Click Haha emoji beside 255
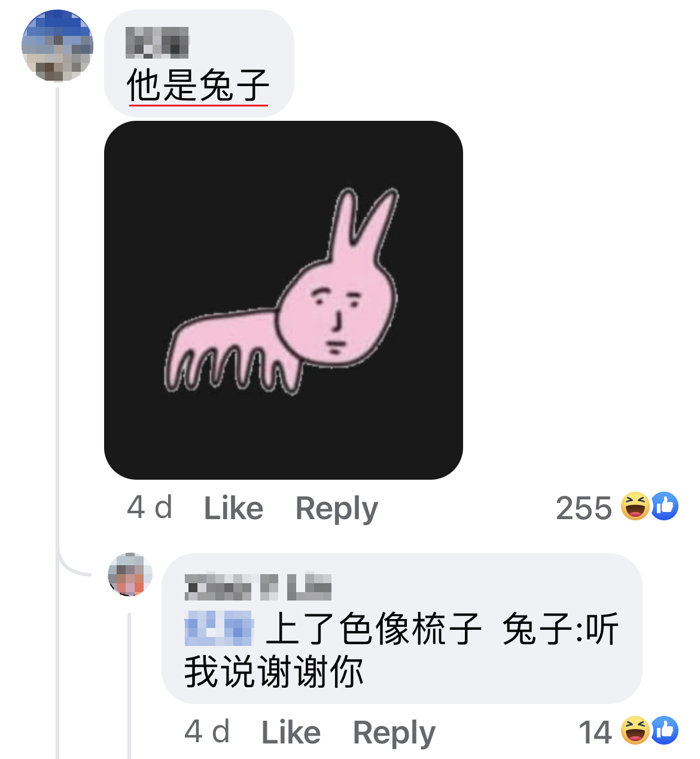The height and width of the screenshot is (759, 700). click(635, 506)
